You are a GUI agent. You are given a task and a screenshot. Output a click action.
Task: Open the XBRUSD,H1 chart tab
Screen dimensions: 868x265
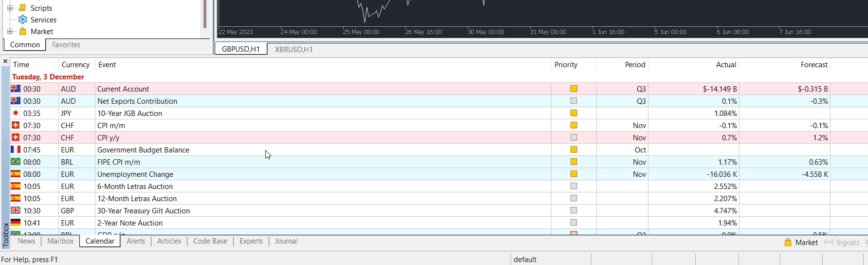(294, 49)
